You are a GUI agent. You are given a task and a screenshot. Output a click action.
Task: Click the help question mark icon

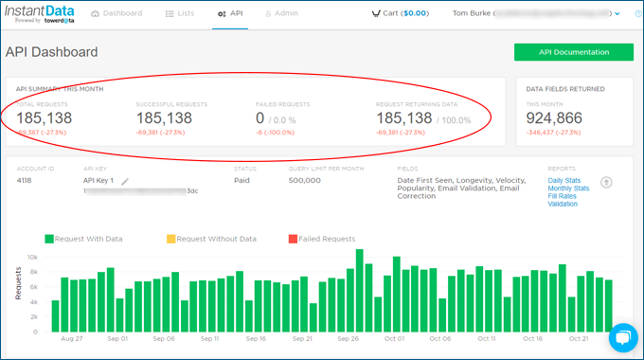tap(638, 13)
